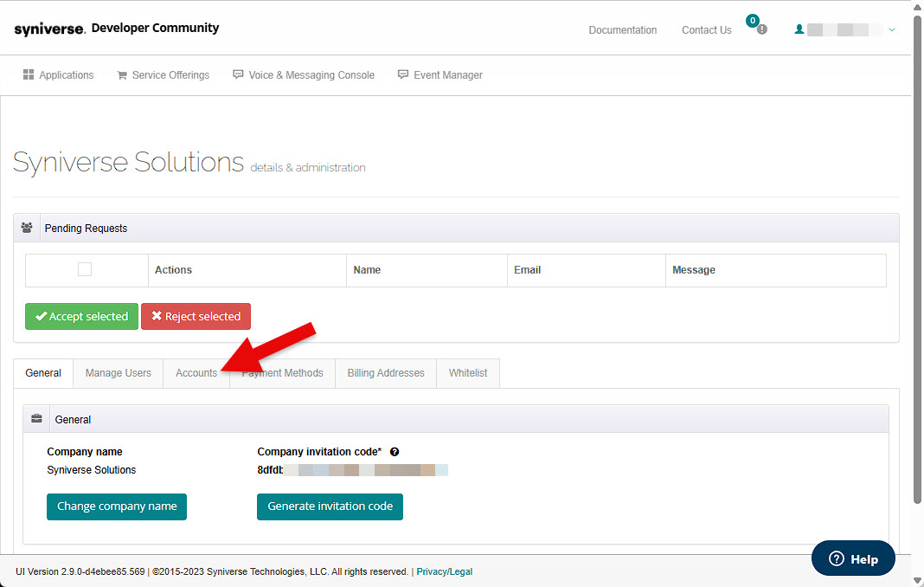Click Generate invitation code button
Image resolution: width=924 pixels, height=587 pixels.
330,506
